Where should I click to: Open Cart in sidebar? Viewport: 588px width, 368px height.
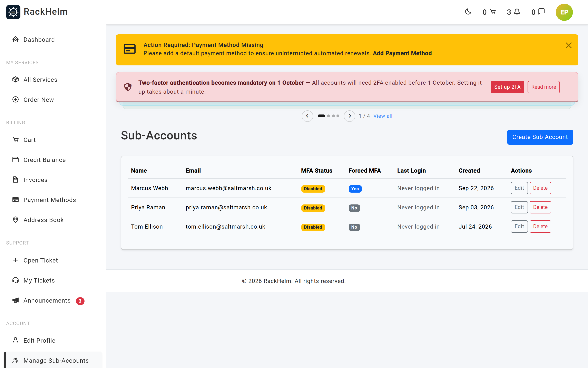[x=53, y=140]
